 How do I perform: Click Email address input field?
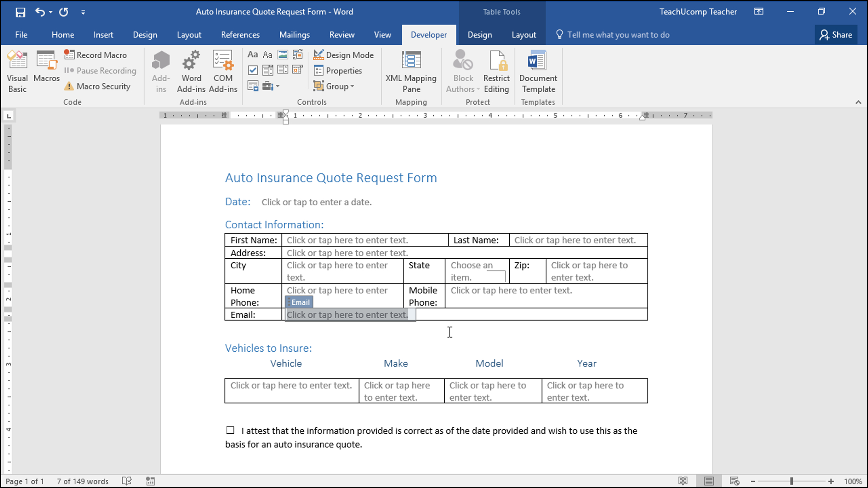pyautogui.click(x=347, y=314)
